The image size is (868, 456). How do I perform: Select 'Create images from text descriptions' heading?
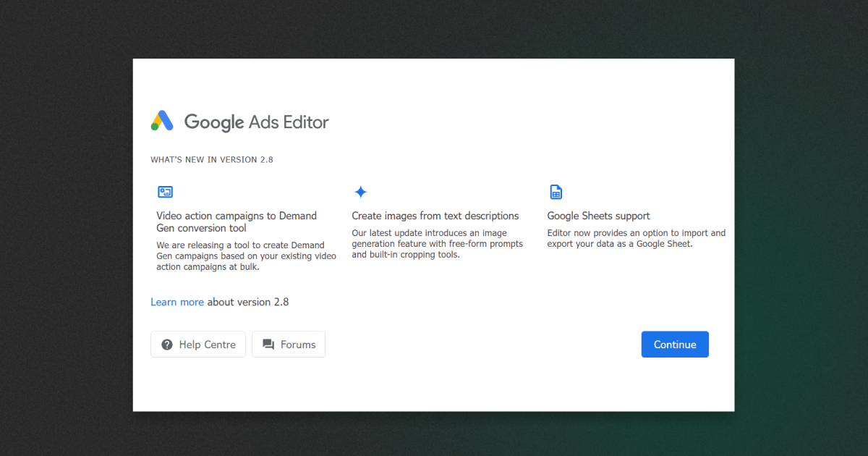pos(435,216)
